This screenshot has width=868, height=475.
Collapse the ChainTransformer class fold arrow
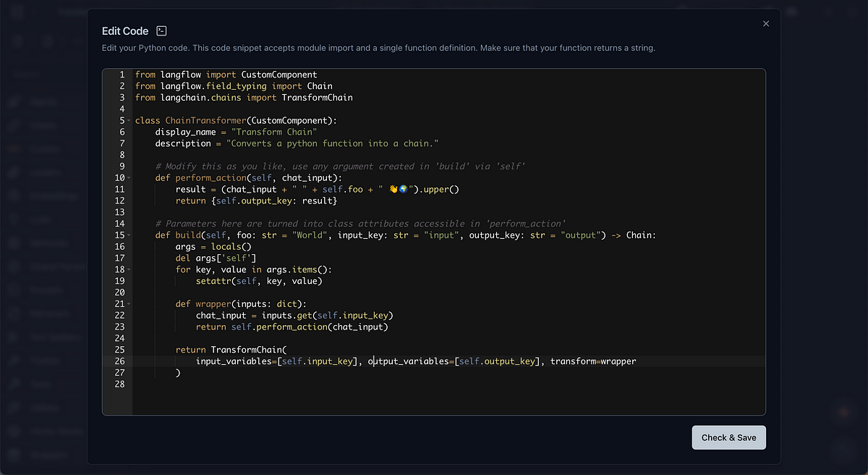[x=128, y=121]
